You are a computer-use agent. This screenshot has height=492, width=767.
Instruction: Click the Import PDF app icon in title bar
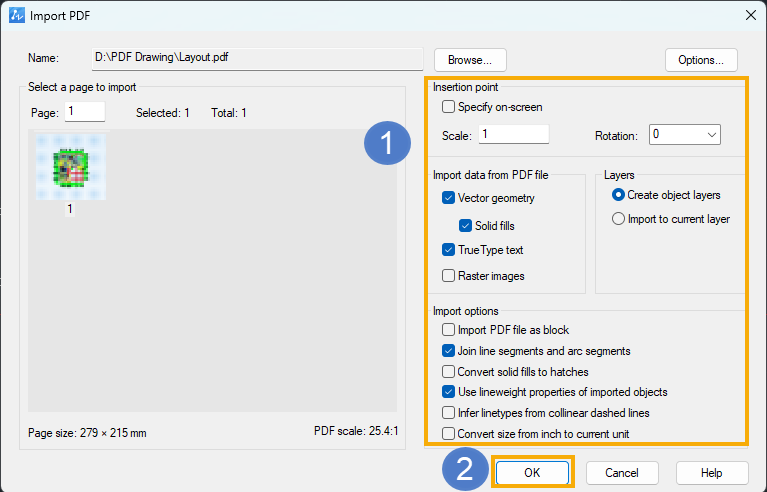point(17,16)
